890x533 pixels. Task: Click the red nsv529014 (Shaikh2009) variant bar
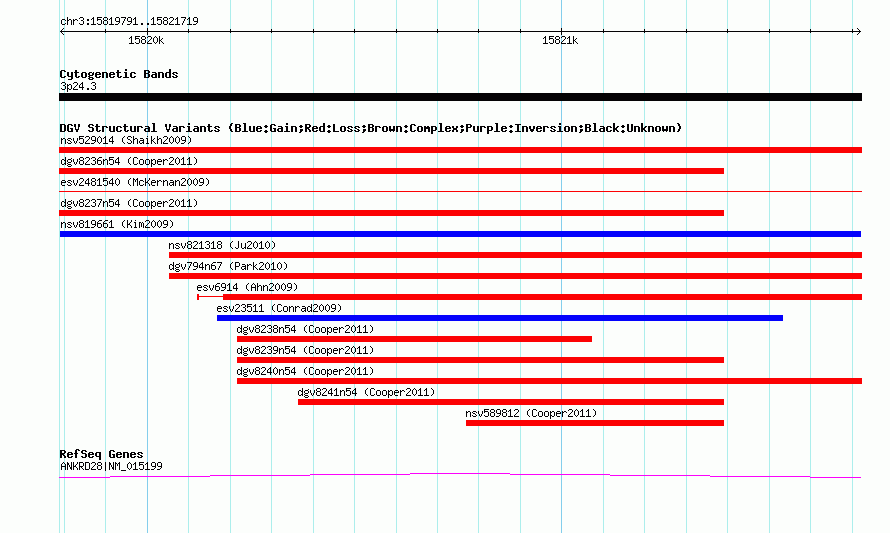pos(460,150)
